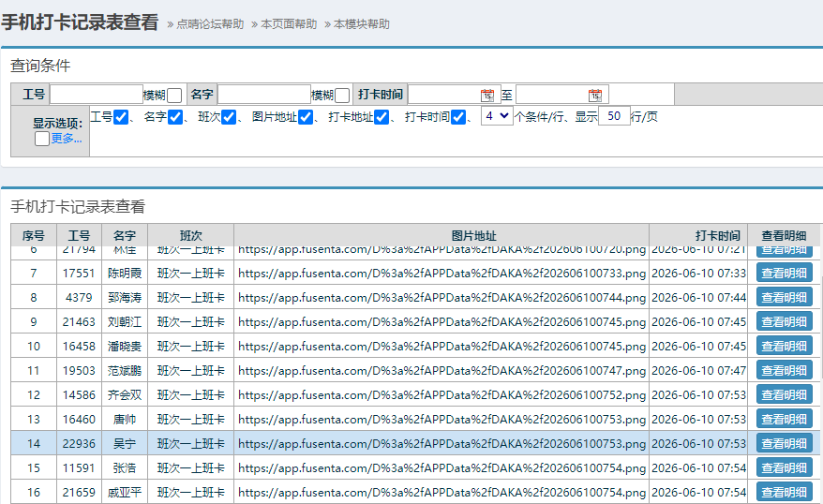Viewport: 823px width, 504px height.
Task: Sort by the 打卡时间 column header
Action: pos(698,235)
